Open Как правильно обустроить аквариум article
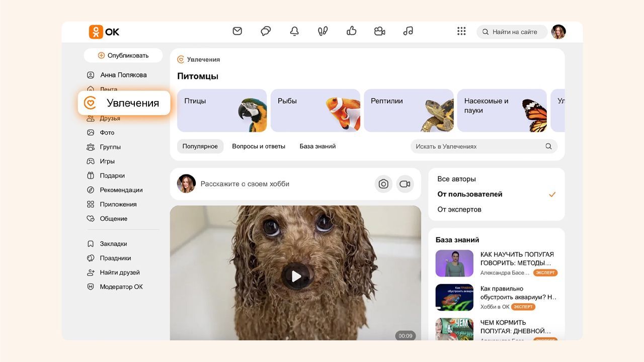This screenshot has width=644, height=362. pos(519,293)
